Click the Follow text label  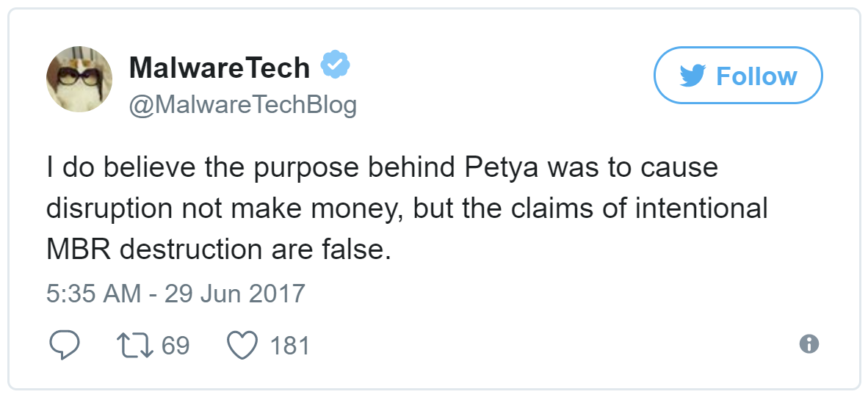point(756,76)
